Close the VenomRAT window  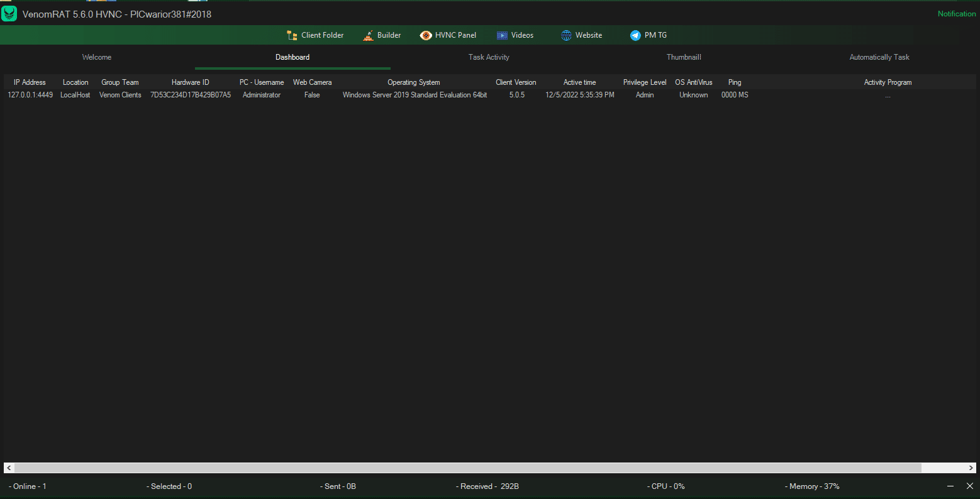click(x=970, y=486)
